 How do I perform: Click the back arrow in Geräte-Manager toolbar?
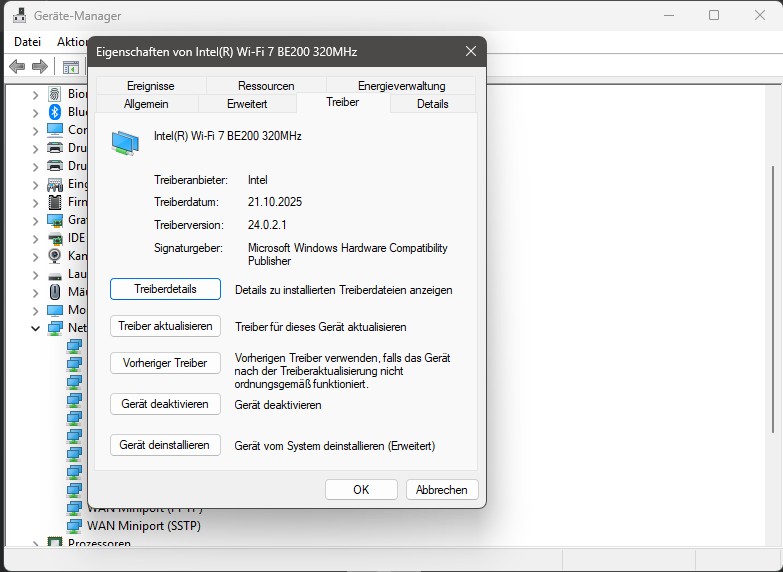(17, 66)
